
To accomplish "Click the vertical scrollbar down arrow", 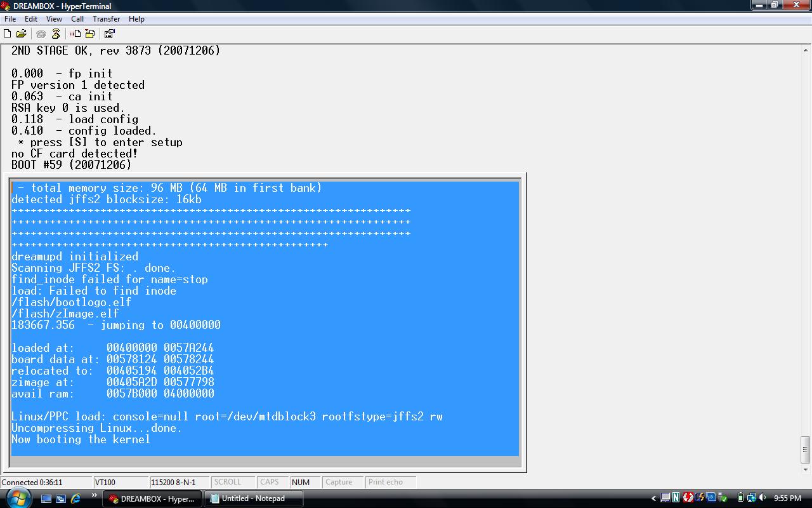I will 806,469.
